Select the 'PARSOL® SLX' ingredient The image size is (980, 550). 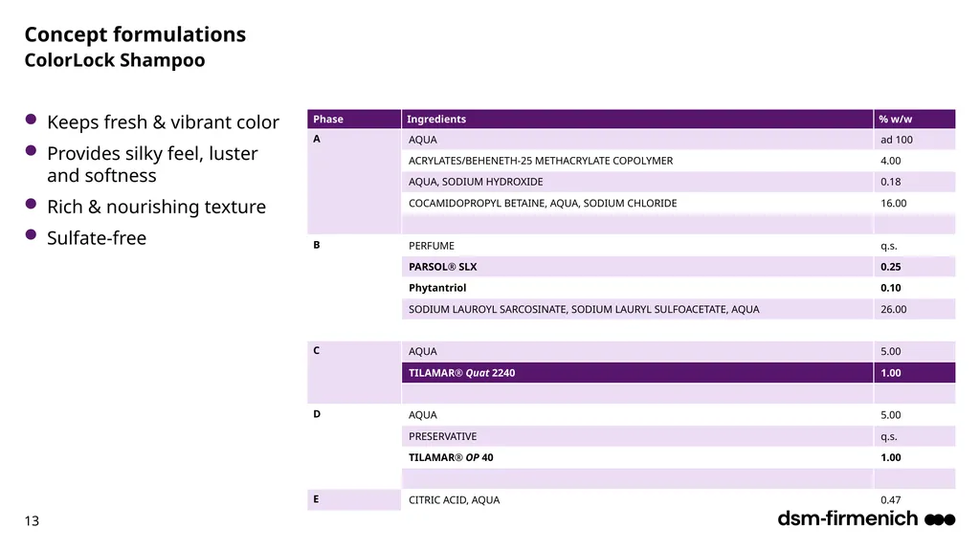coord(442,267)
